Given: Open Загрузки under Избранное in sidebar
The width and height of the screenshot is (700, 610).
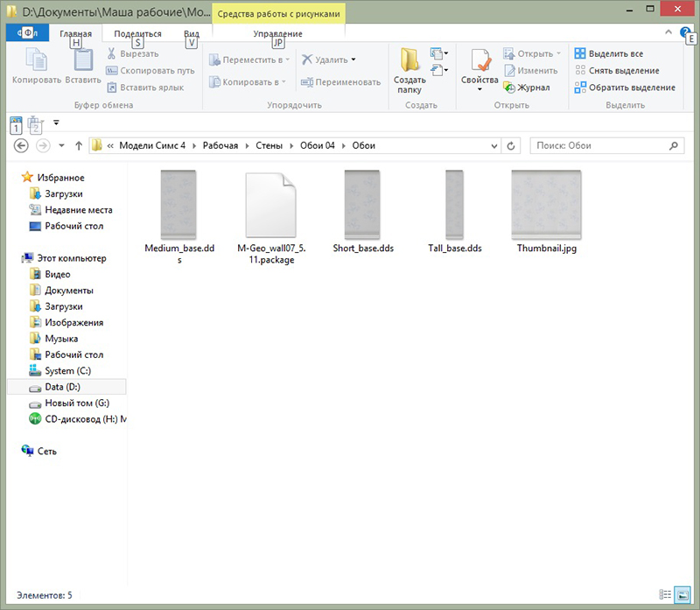Looking at the screenshot, I should (x=63, y=193).
